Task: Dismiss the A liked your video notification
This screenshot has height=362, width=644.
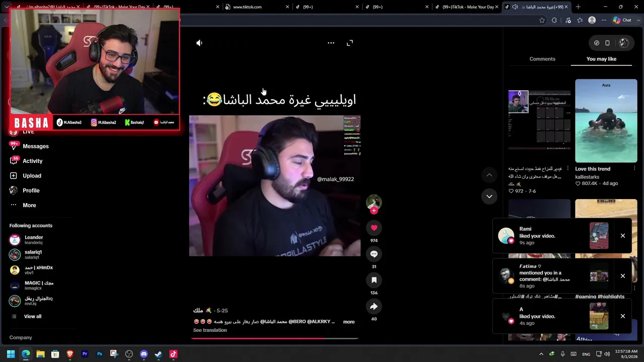Action: (x=623, y=316)
